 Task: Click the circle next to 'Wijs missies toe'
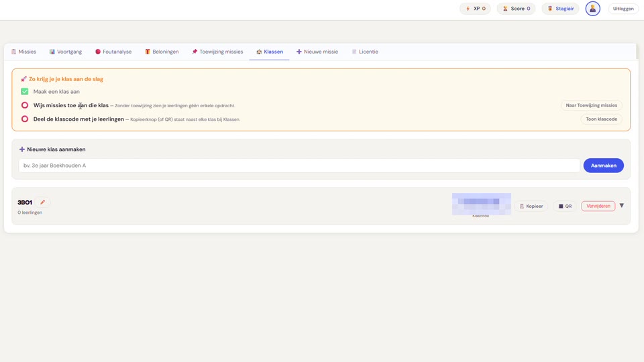tap(25, 105)
